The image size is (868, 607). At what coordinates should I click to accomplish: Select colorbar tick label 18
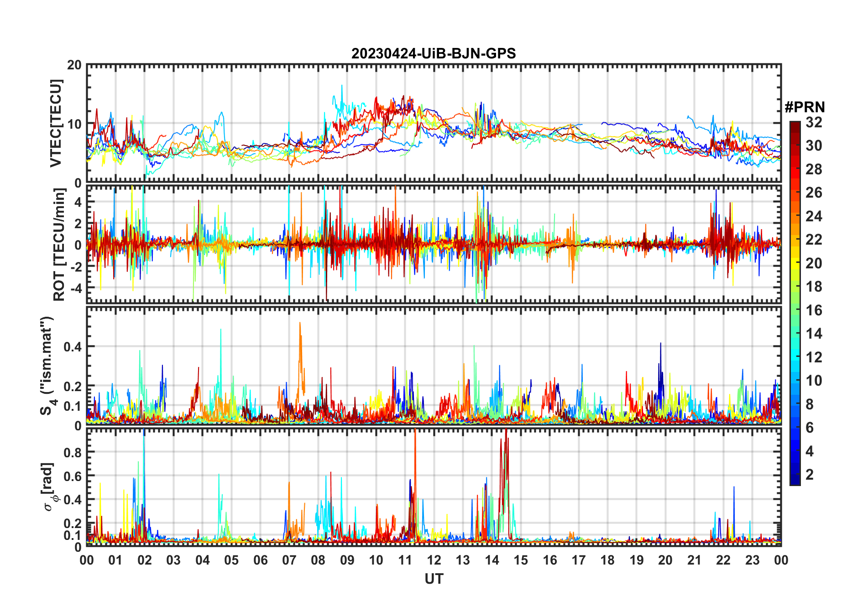pyautogui.click(x=814, y=287)
